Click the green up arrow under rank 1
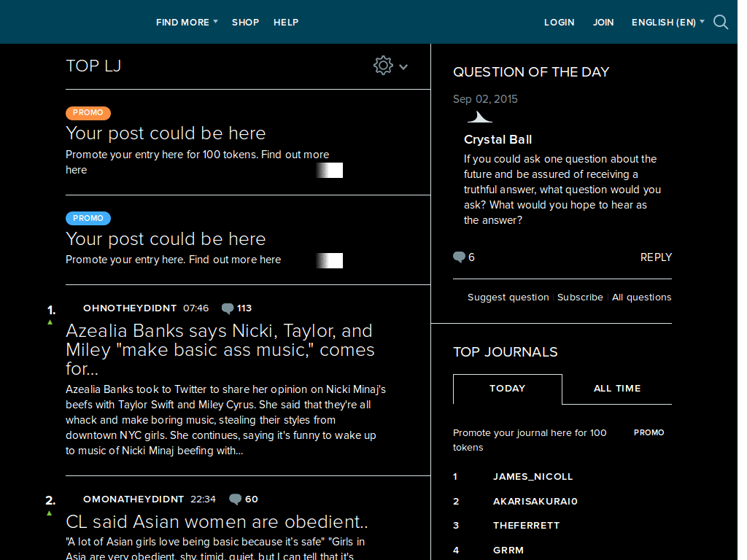Screen dimensions: 747x560 coord(50,322)
